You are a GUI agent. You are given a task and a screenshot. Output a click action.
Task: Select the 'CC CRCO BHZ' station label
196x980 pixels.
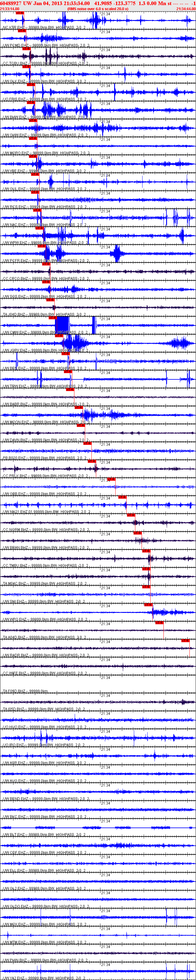click(15, 278)
